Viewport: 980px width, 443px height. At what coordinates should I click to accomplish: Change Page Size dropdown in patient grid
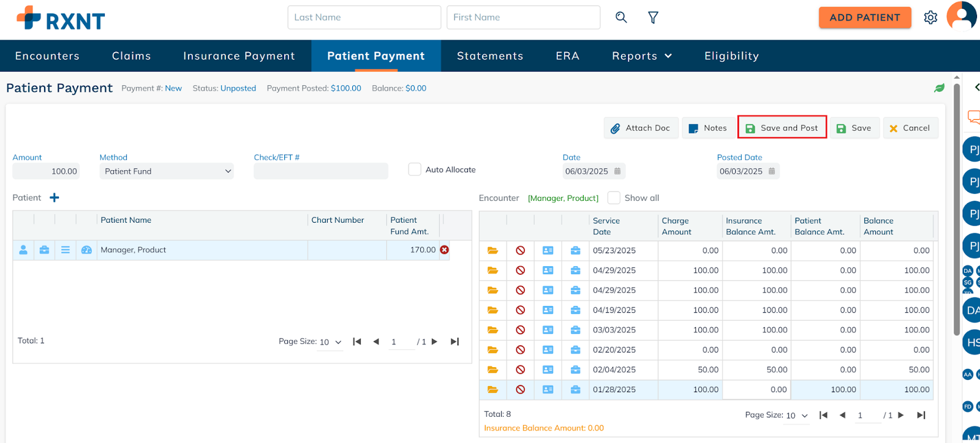pyautogui.click(x=330, y=342)
